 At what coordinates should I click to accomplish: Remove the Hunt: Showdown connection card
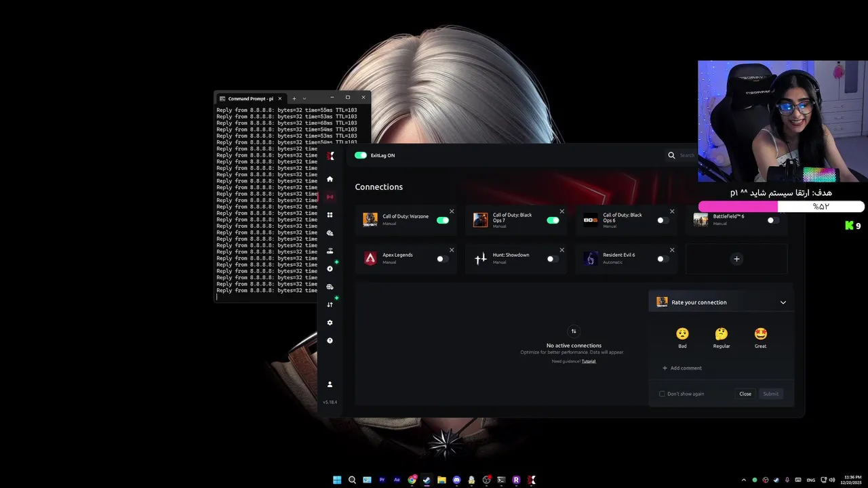click(x=562, y=250)
